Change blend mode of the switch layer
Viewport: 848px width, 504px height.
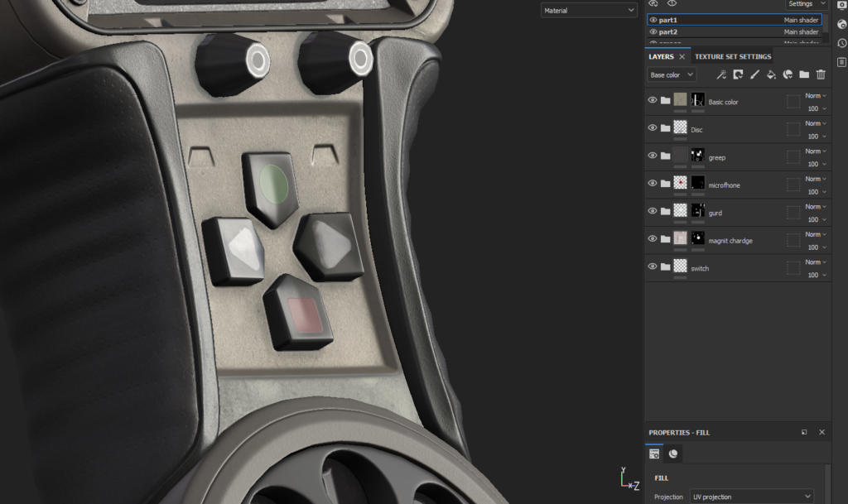tap(812, 262)
